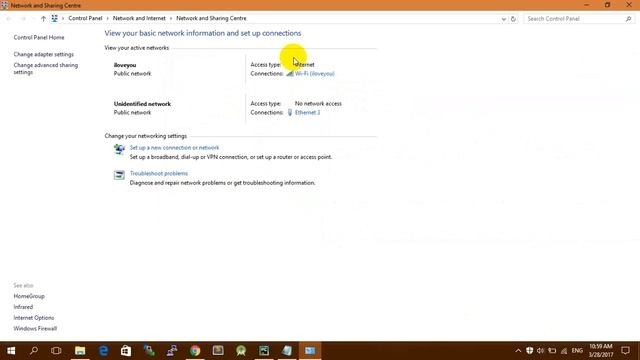Click the Control Panel icon in address bar
Viewport: 640px width, 360px height.
[54, 18]
